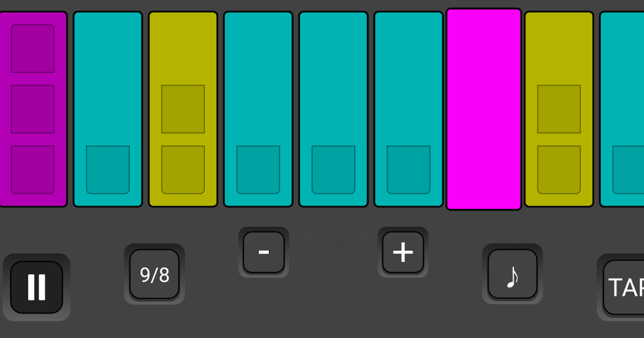This screenshot has height=338, width=644.
Task: Click the partially visible ninth cyan beat bar
Action: pyautogui.click(x=622, y=109)
